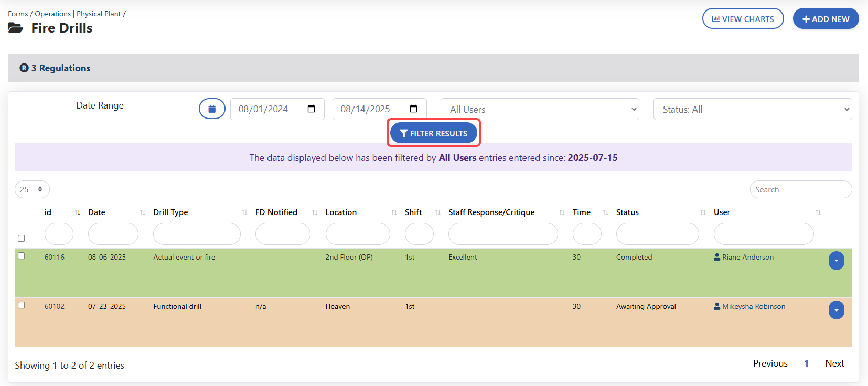Check the box for entry 60102
This screenshot has height=386, width=868.
22,305
